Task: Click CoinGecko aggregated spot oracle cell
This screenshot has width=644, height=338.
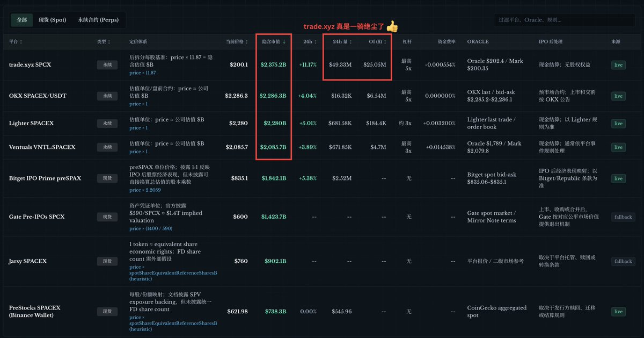Action: coord(497,311)
